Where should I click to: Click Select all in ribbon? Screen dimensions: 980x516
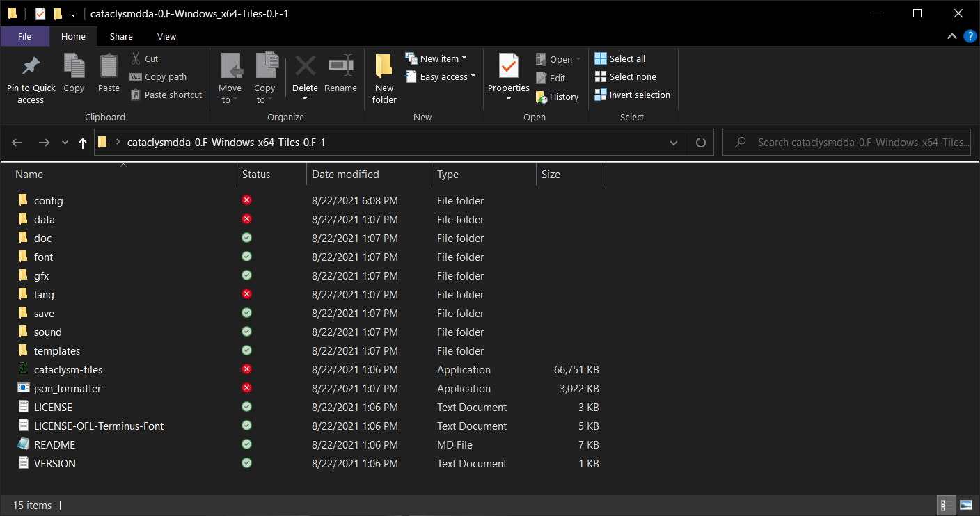pyautogui.click(x=620, y=59)
